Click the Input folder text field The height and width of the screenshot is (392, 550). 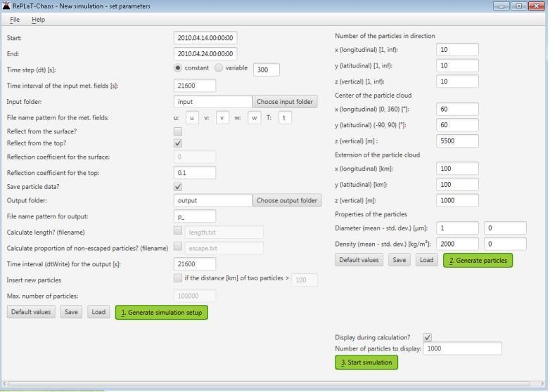(213, 102)
